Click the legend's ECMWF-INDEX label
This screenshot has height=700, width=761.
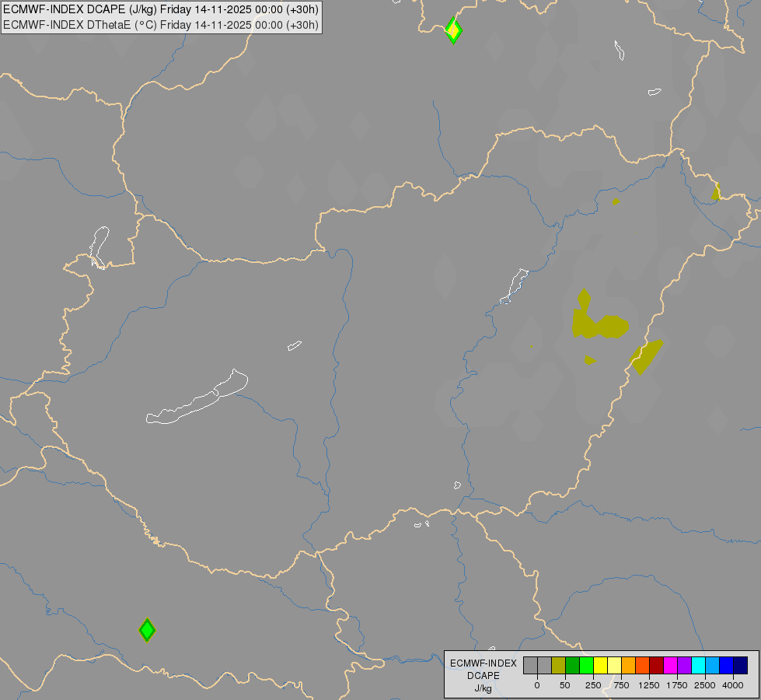pos(483,663)
